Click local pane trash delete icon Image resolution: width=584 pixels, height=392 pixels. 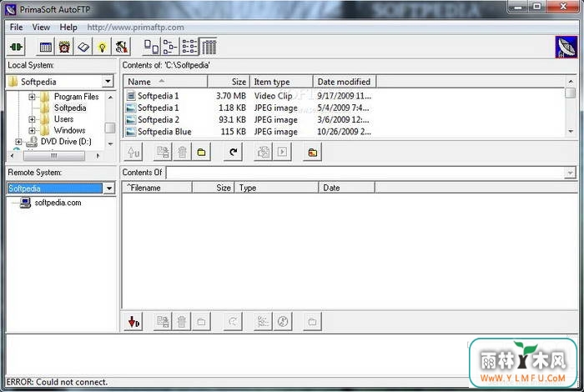(x=182, y=152)
